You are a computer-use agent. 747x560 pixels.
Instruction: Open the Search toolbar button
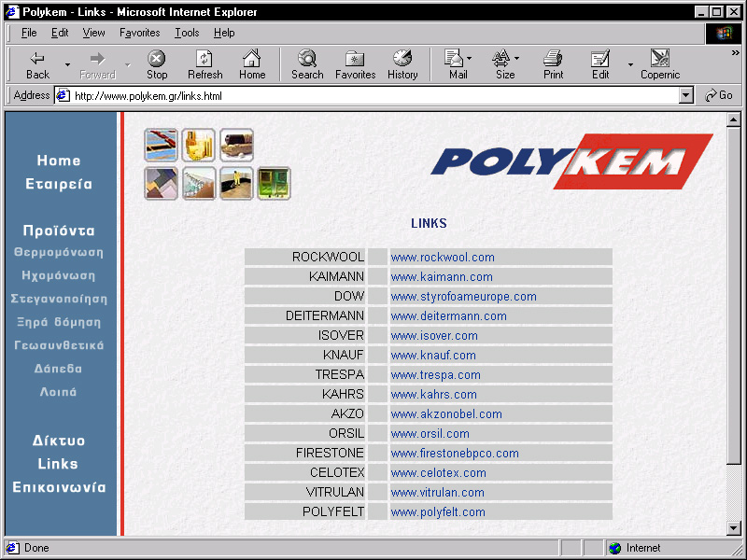tap(307, 64)
